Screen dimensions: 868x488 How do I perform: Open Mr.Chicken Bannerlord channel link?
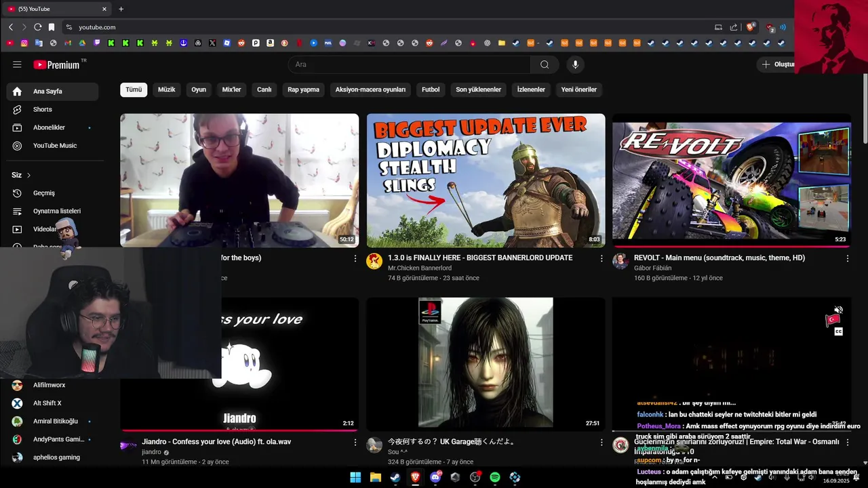click(420, 268)
